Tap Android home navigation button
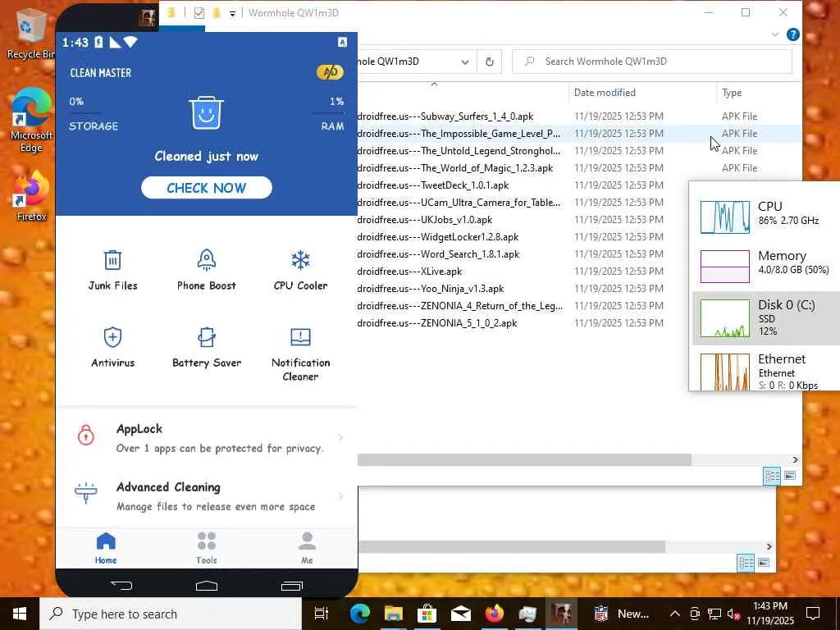This screenshot has height=630, width=840. tap(206, 586)
